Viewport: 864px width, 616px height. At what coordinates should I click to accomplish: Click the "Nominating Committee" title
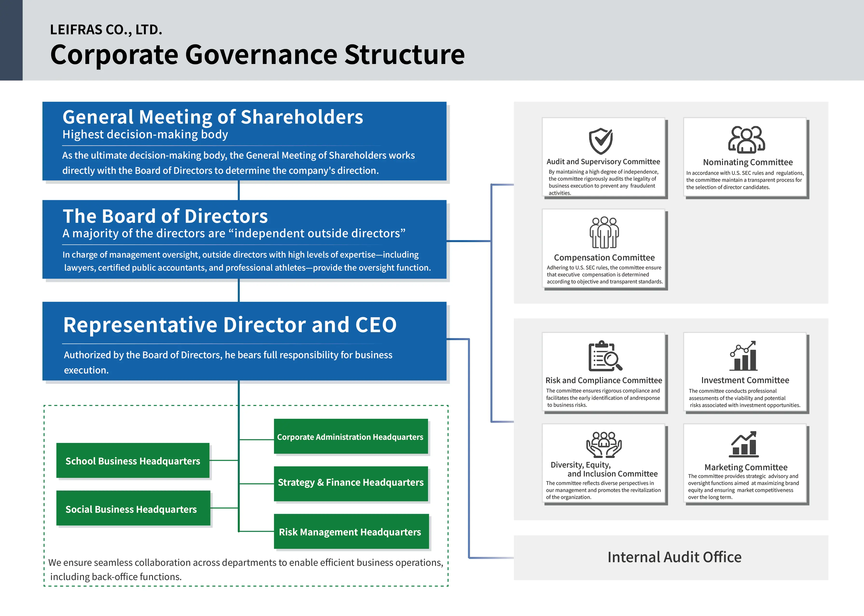tap(748, 162)
